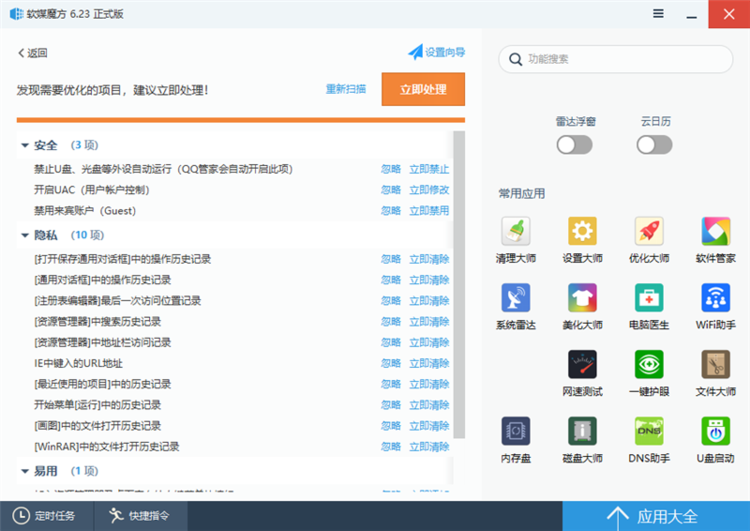750x531 pixels.
Task: Open WiFi助手 icon
Action: 716,298
